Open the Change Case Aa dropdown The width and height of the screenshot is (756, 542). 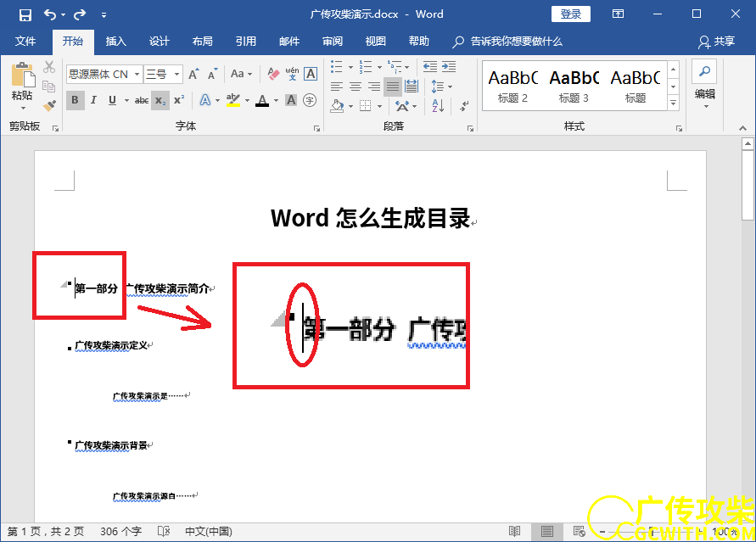(x=241, y=74)
